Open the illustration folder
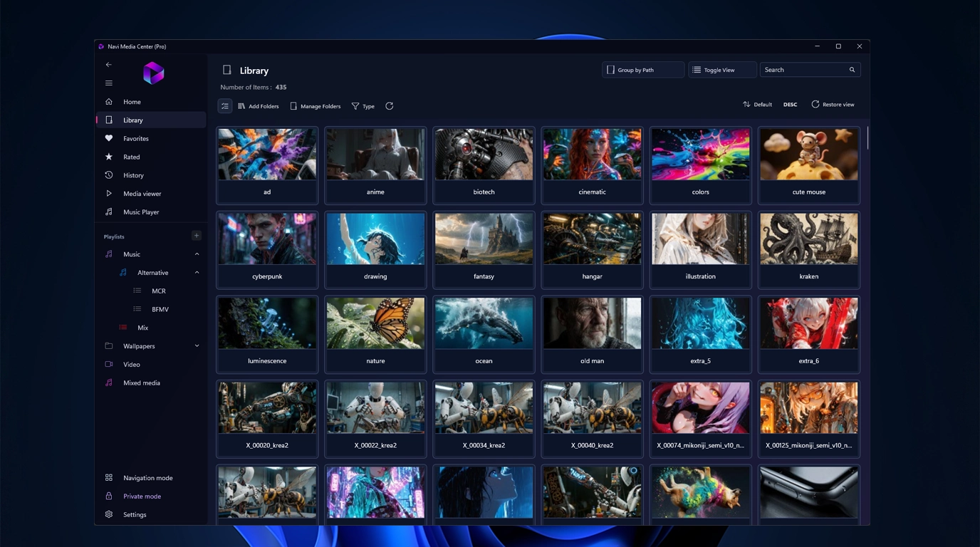The height and width of the screenshot is (547, 980). pos(700,250)
